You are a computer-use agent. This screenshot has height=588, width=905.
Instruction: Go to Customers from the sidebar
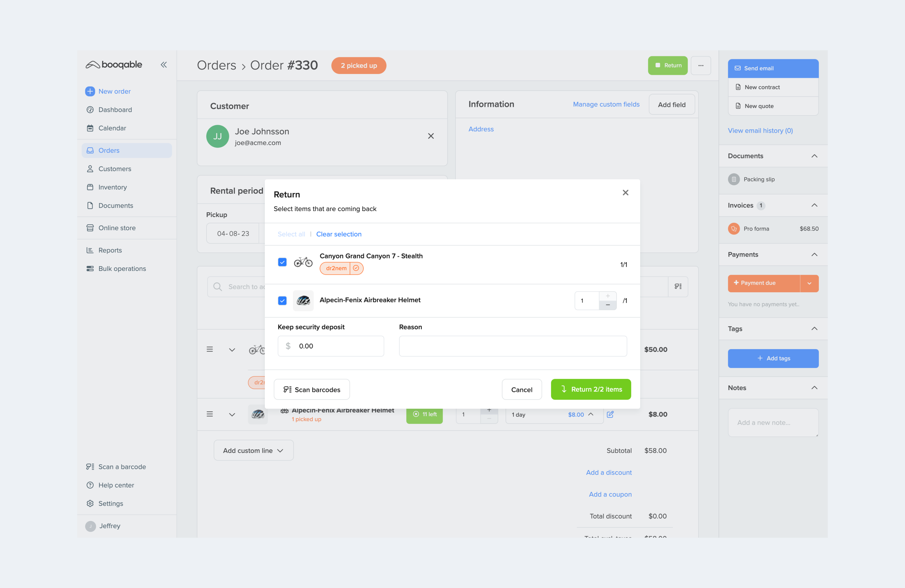[x=114, y=169]
